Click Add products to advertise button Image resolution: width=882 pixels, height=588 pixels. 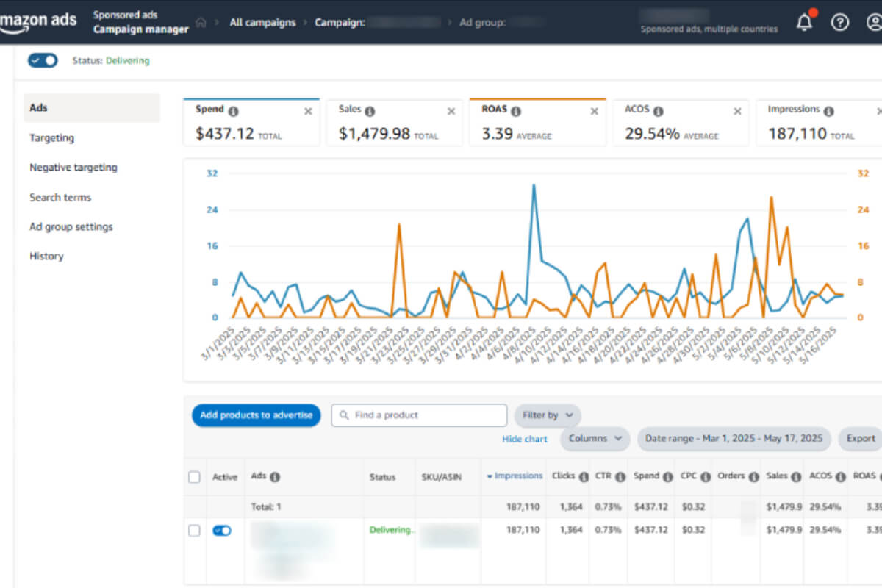coord(256,415)
